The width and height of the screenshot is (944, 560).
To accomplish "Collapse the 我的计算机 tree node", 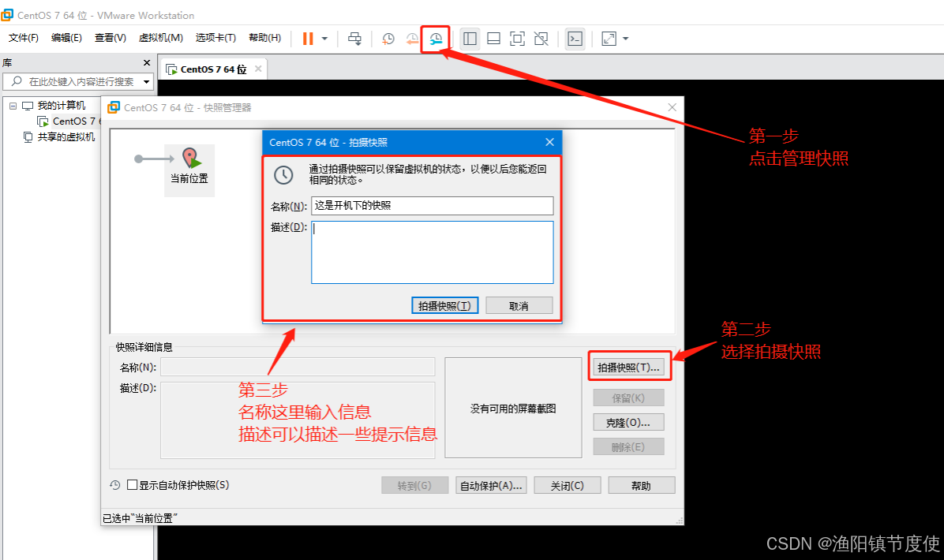I will (13, 106).
